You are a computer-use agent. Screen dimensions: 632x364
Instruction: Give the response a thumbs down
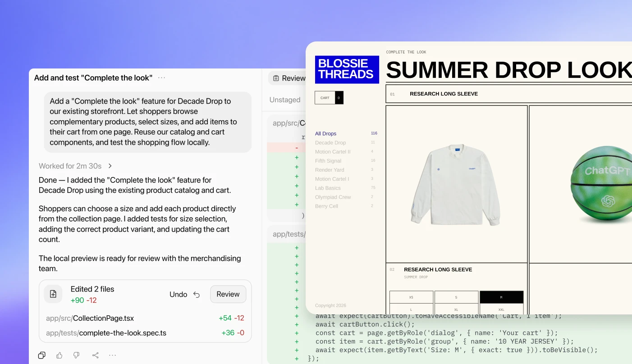77,355
